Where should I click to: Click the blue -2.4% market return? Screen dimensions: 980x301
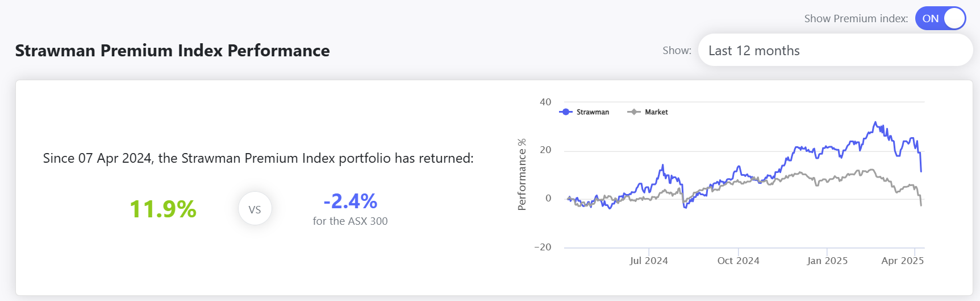[x=350, y=201]
